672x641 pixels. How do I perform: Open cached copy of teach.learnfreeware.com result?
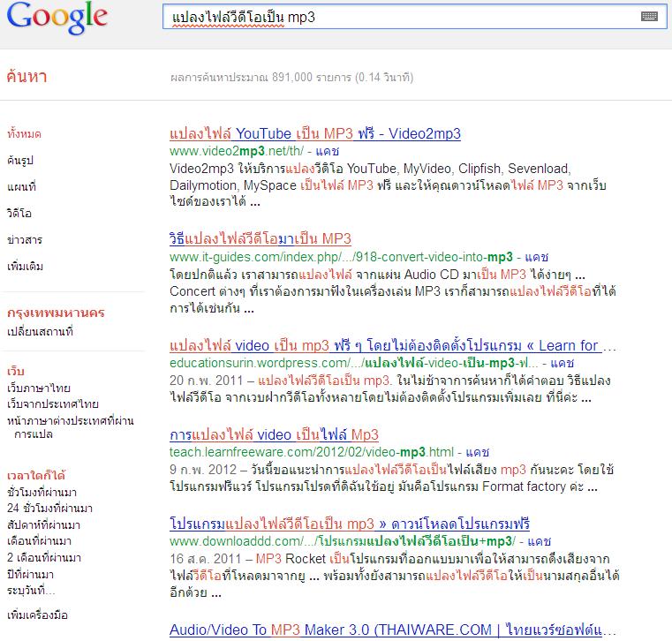click(x=478, y=452)
